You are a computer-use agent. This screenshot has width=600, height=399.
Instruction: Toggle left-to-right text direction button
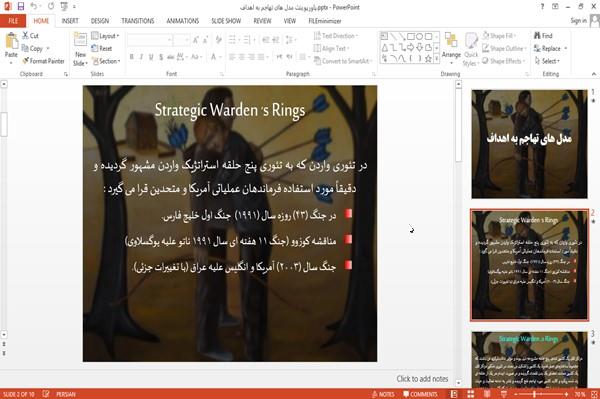click(x=279, y=57)
